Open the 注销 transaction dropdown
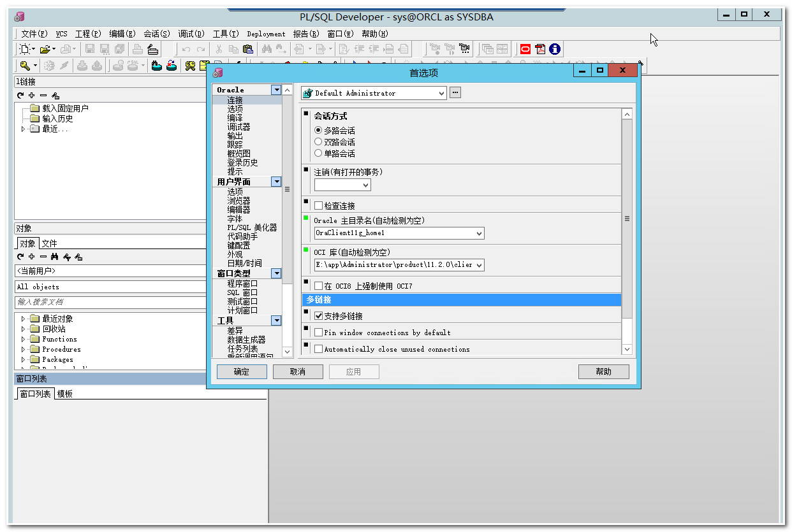792x532 pixels. 365,185
